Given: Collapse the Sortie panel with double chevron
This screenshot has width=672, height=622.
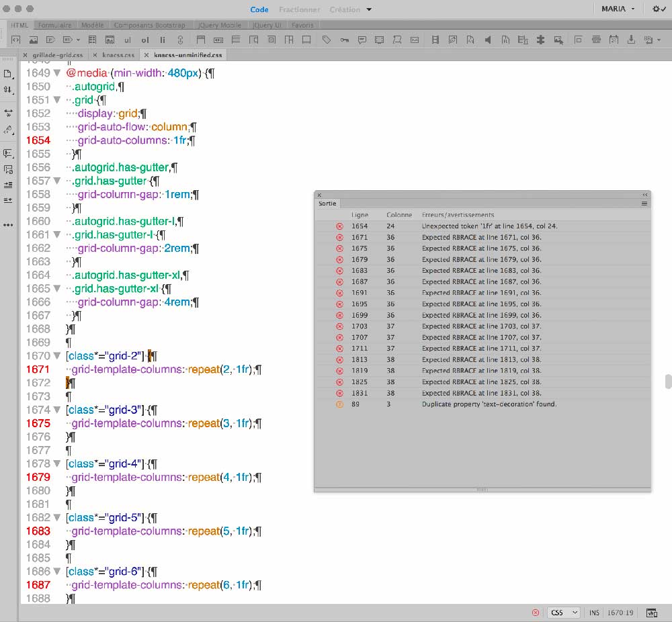Looking at the screenshot, I should [x=645, y=195].
